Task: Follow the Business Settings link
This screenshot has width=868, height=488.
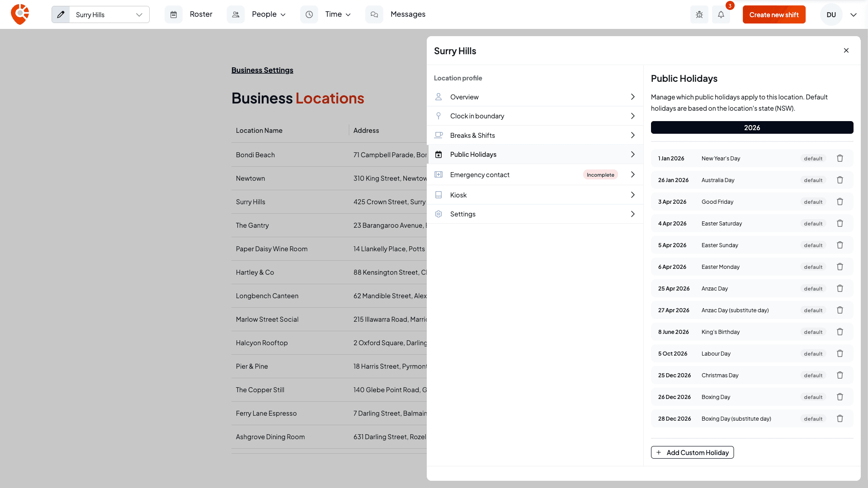Action: point(262,70)
